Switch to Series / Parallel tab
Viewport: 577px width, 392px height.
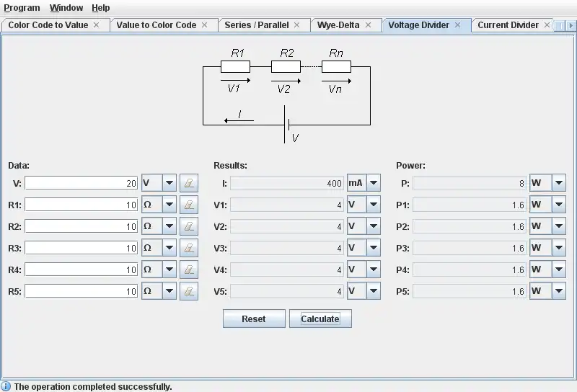tap(257, 25)
